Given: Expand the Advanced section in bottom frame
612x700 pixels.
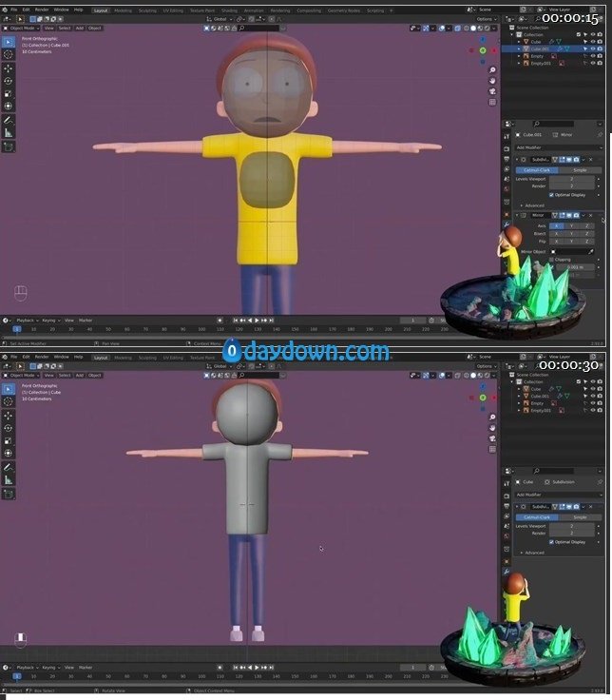Looking at the screenshot, I should 534,553.
